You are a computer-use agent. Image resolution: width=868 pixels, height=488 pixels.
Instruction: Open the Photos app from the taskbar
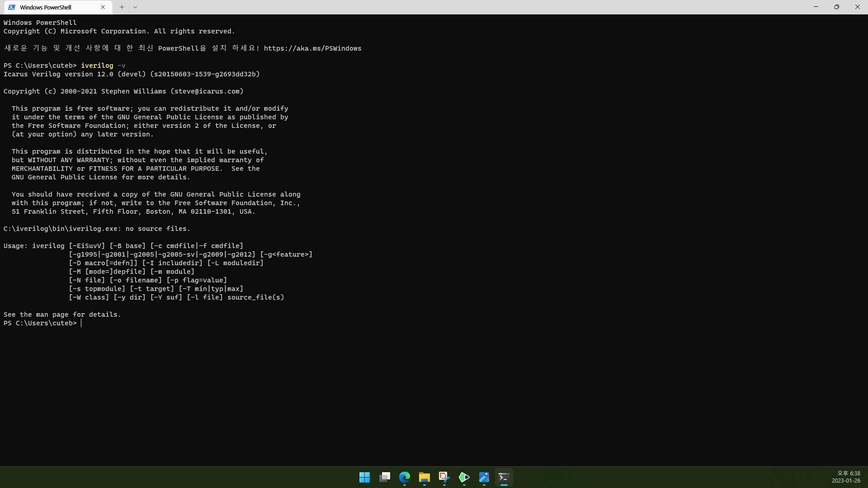[x=484, y=477]
